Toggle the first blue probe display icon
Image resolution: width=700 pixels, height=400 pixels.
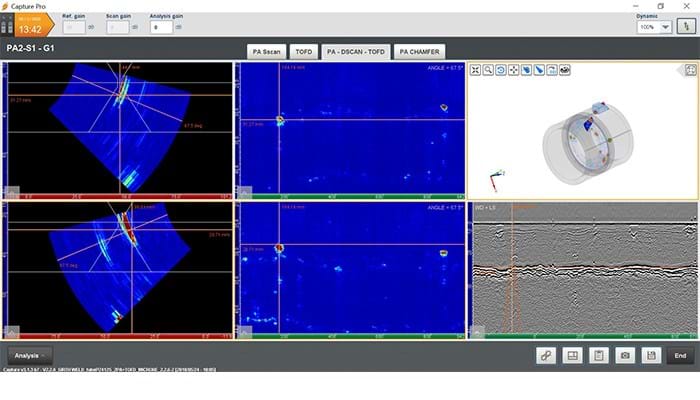pos(527,71)
